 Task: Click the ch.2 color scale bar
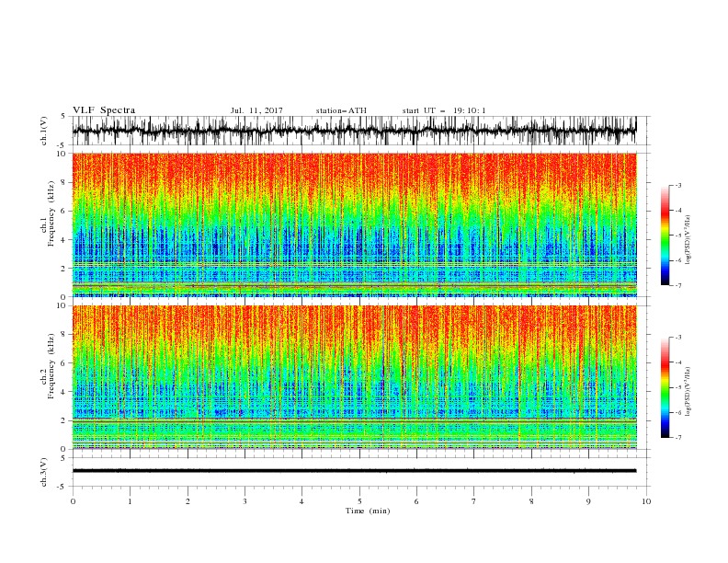coord(665,387)
